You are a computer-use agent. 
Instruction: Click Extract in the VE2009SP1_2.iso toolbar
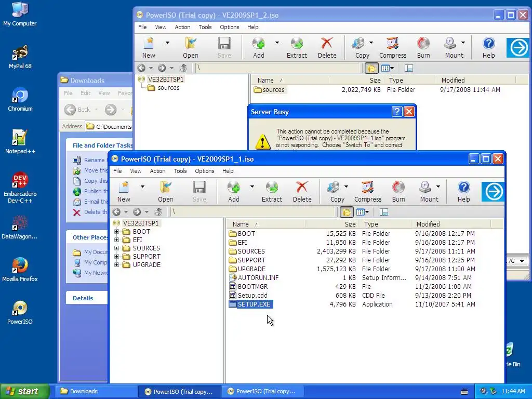pos(297,47)
